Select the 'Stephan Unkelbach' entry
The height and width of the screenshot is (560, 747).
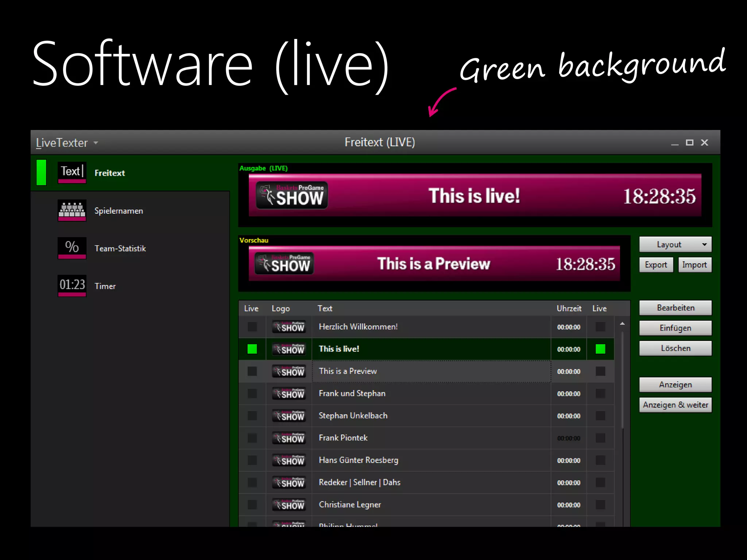431,416
